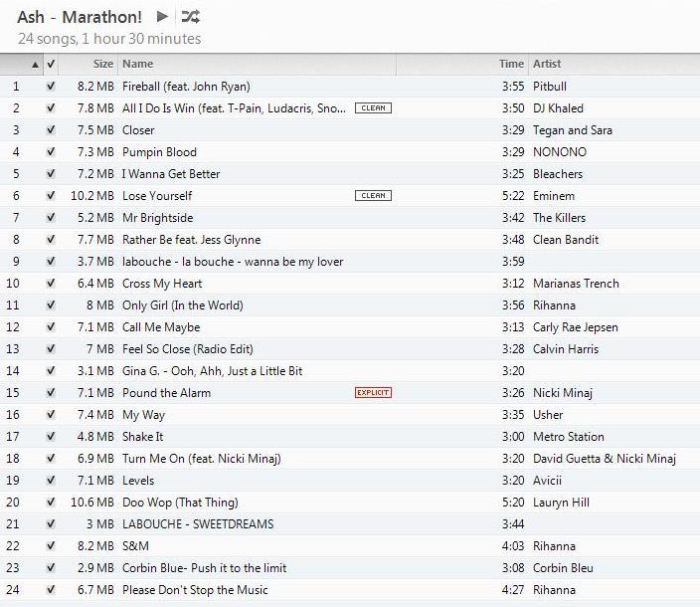Screen dimensions: 700x607
Task: Toggle the checkbox for Levels
Action: tap(51, 481)
